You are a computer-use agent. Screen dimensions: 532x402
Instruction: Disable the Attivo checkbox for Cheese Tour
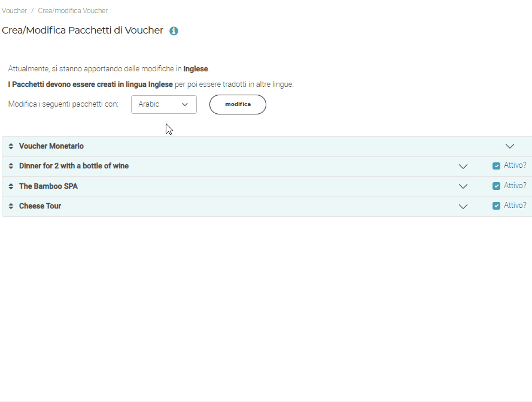pyautogui.click(x=496, y=205)
